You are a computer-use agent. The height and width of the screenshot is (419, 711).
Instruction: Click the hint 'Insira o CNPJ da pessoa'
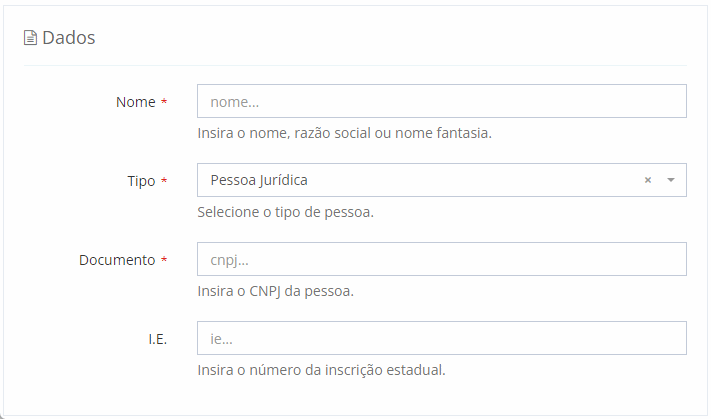[x=275, y=291]
